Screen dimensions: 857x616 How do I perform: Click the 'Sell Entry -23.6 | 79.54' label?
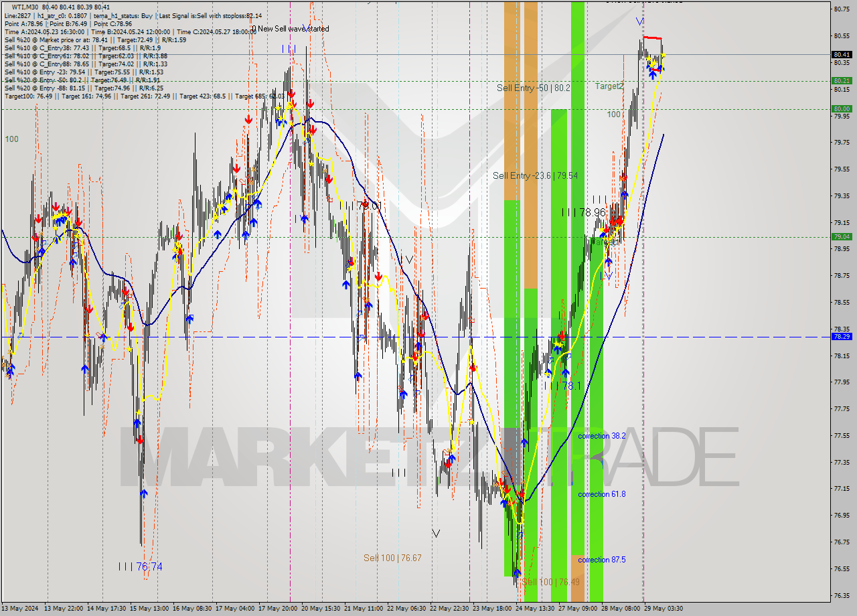[x=535, y=175]
